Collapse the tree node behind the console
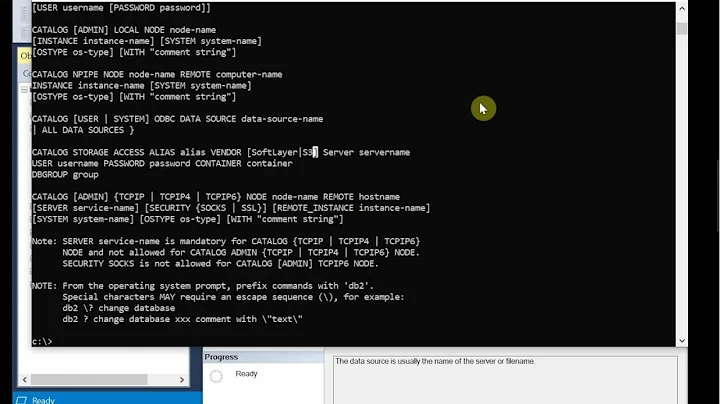The image size is (720, 404). click(24, 90)
